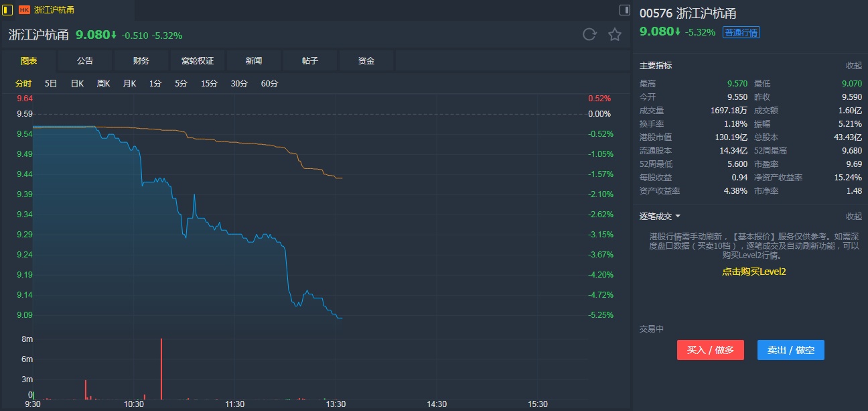868x411 pixels.
Task: Click the tall red volume bar
Action: coord(161,369)
